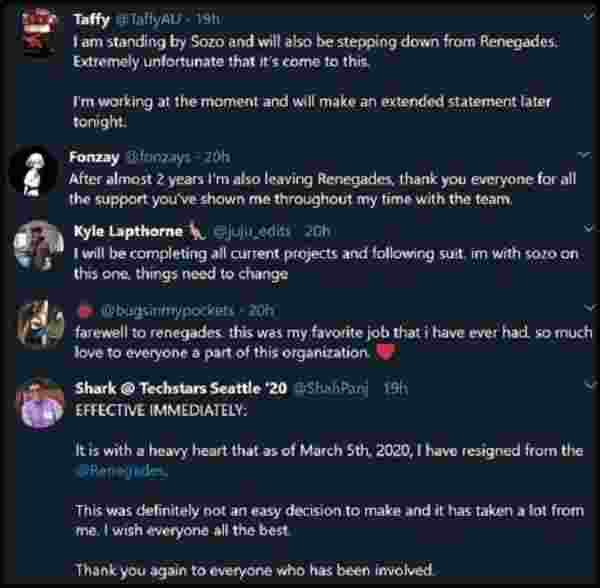Click the Taffy display name
Screen dimensions: 600x588
[91, 19]
